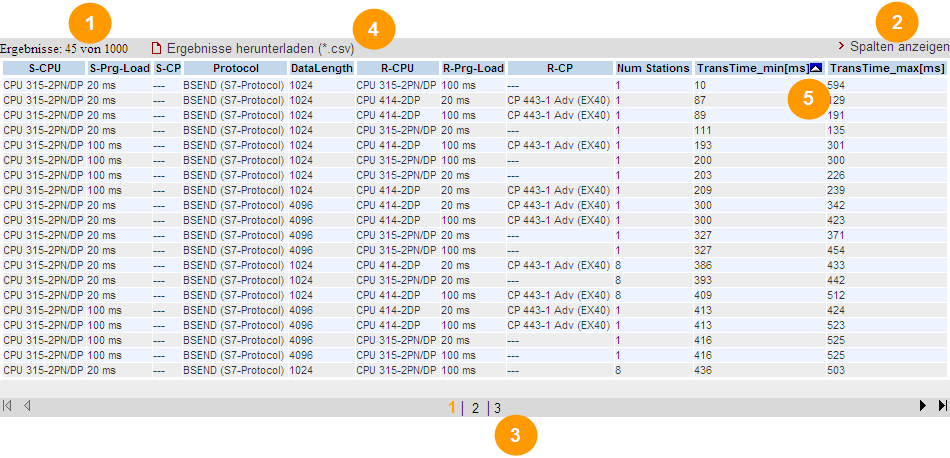The height and width of the screenshot is (458, 950).
Task: Click TransTime_min cell value 200
Action: [x=702, y=161]
